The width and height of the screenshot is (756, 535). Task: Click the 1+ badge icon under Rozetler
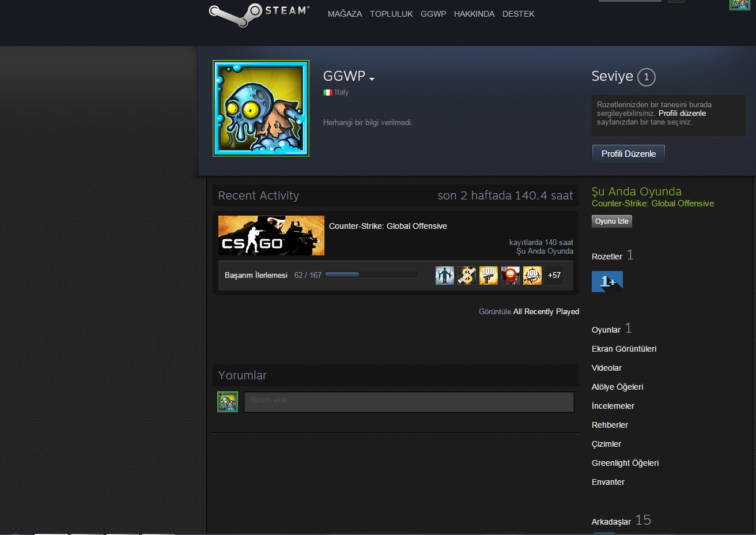click(x=607, y=281)
